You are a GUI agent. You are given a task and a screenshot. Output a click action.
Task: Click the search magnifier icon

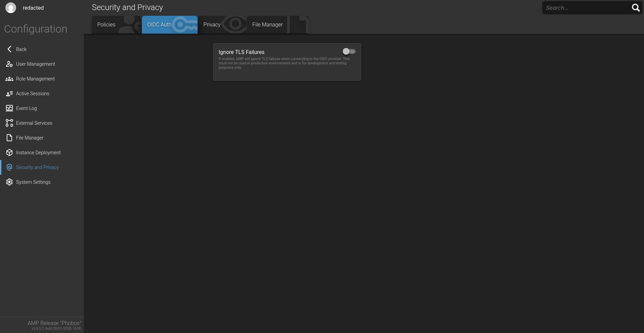[x=635, y=8]
